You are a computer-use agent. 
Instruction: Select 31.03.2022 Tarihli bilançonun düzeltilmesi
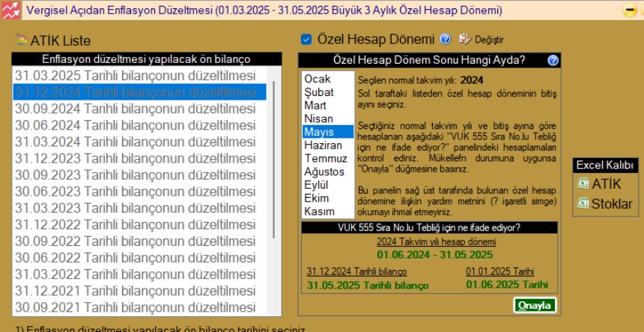tap(139, 274)
